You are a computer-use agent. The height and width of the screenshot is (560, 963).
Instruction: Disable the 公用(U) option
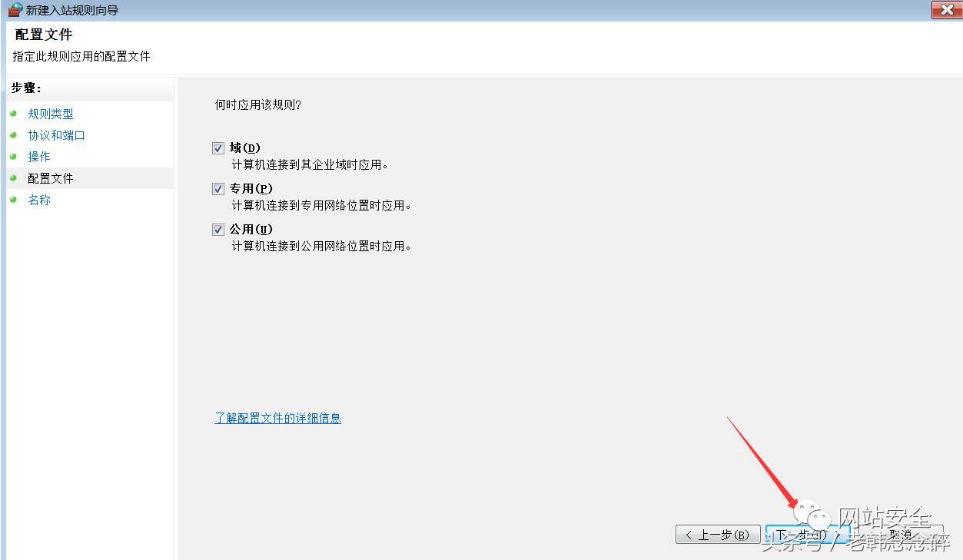point(218,229)
